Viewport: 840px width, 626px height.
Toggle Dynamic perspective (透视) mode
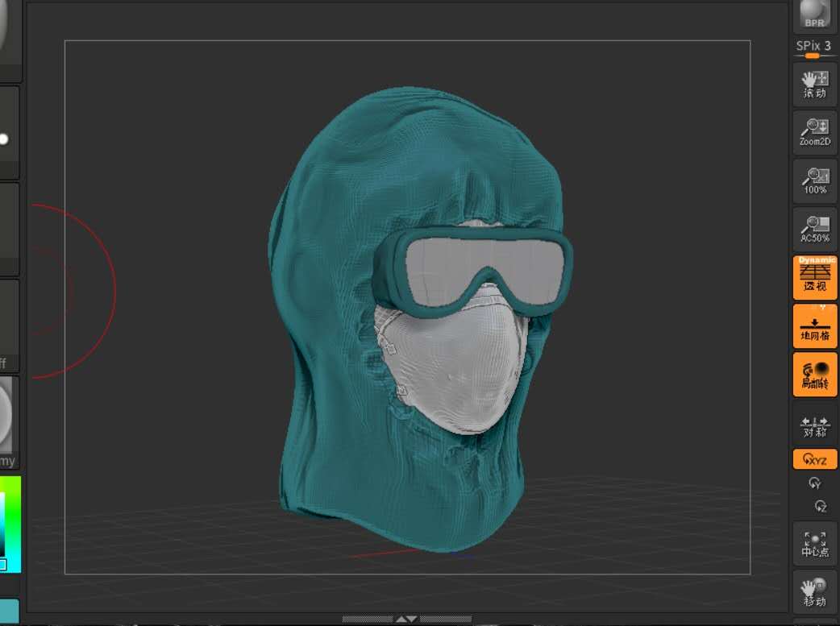click(x=815, y=277)
